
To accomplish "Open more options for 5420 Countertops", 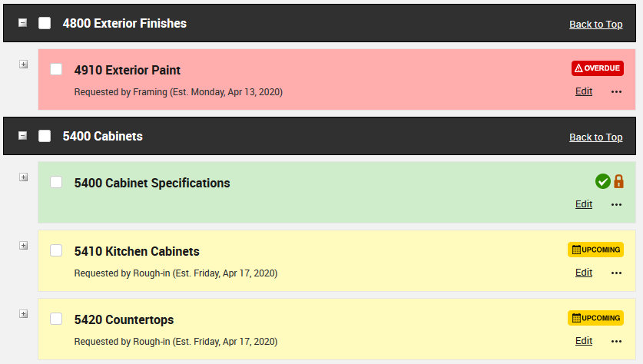I will (x=616, y=342).
